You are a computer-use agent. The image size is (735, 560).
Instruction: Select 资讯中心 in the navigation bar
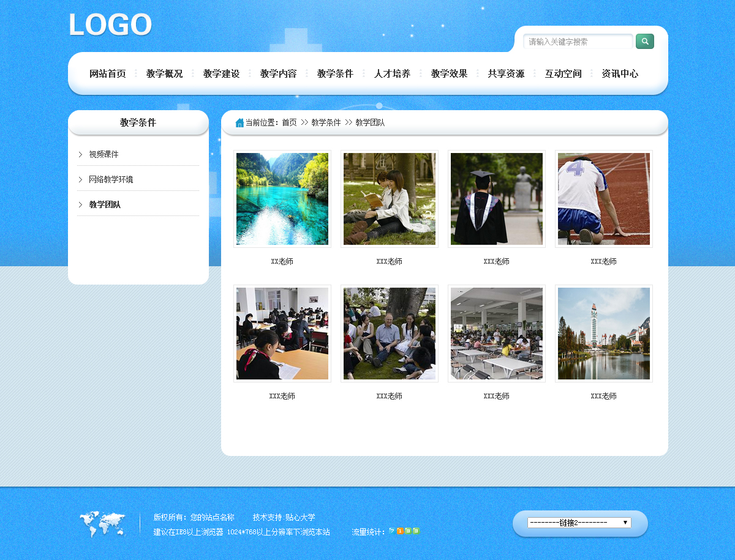619,73
